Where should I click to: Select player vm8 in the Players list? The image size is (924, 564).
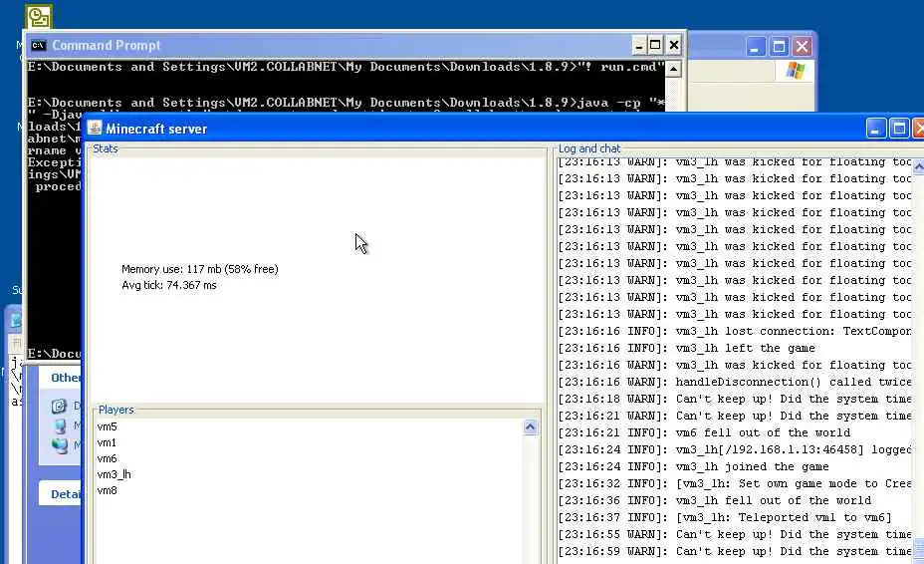click(108, 490)
